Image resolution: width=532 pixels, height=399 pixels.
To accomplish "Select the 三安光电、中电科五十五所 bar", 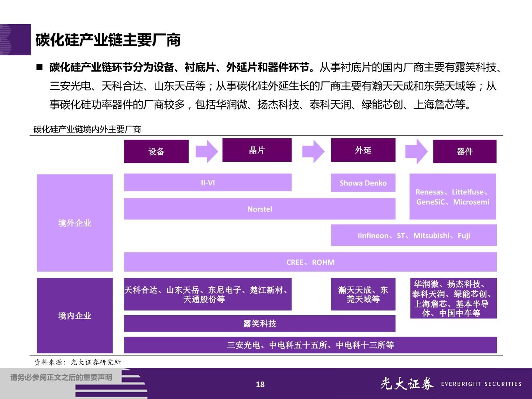I will (311, 345).
